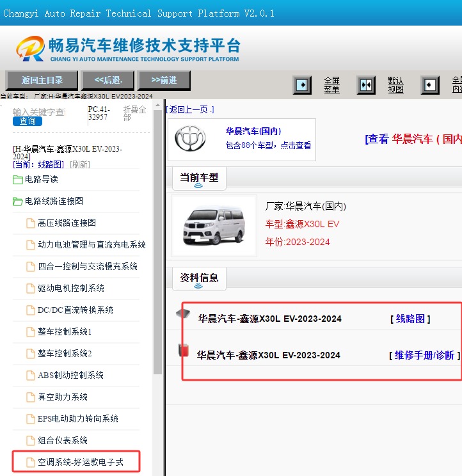Click the 默认视图 label text
This screenshot has height=476, width=462.
point(395,84)
